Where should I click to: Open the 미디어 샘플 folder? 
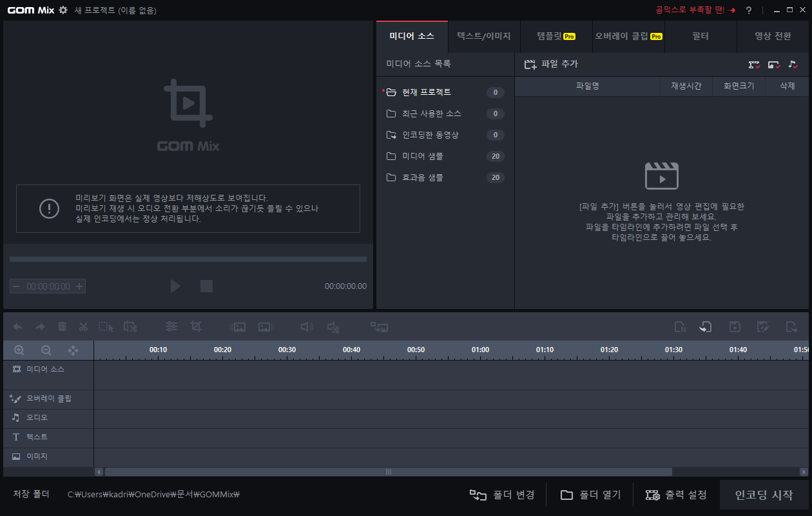coord(445,156)
